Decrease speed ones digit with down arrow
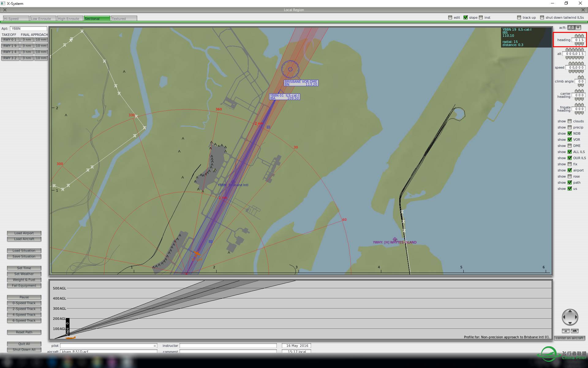This screenshot has width=588, height=368. coord(582,71)
